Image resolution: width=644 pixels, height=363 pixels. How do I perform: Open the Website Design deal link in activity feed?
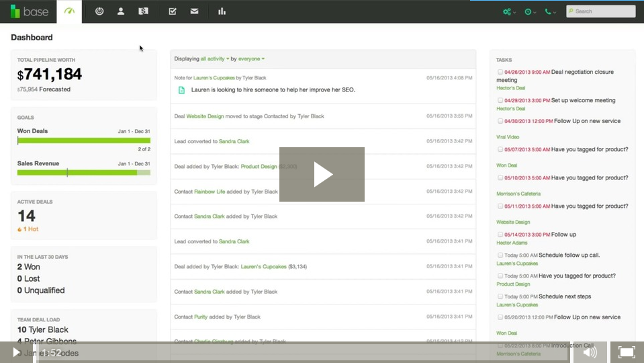pos(205,116)
